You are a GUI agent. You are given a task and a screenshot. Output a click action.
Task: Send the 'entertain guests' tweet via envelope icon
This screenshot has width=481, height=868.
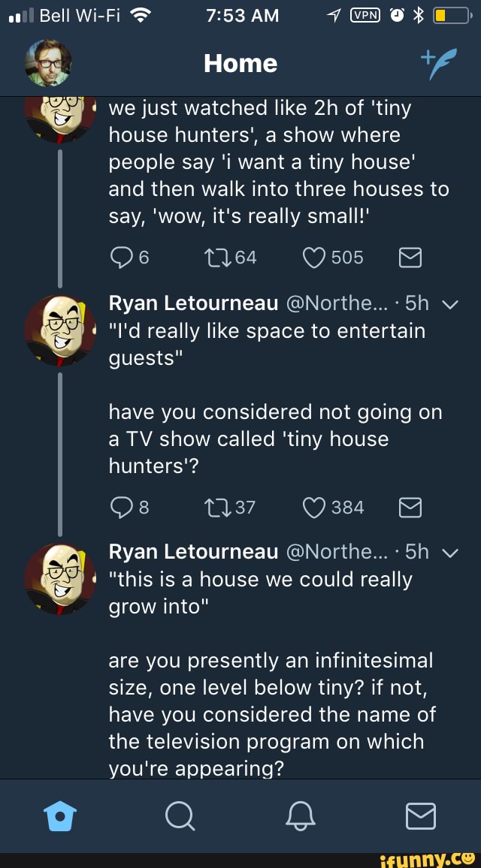click(410, 508)
